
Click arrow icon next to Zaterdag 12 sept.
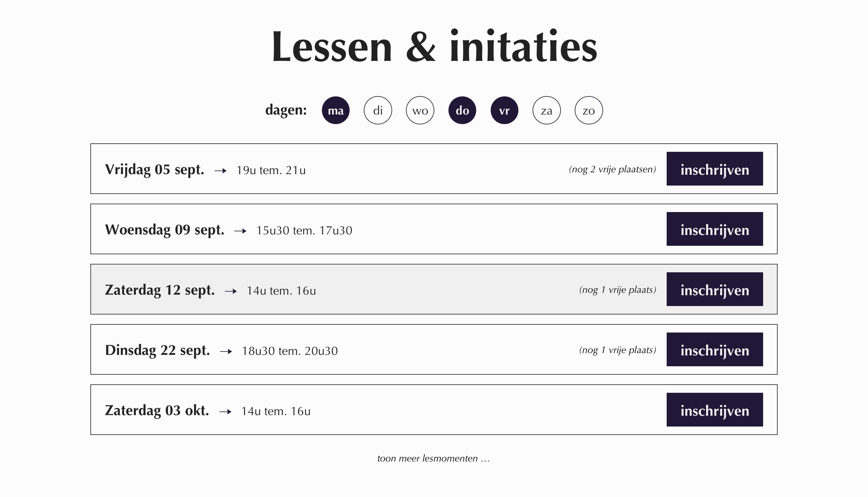pos(231,291)
